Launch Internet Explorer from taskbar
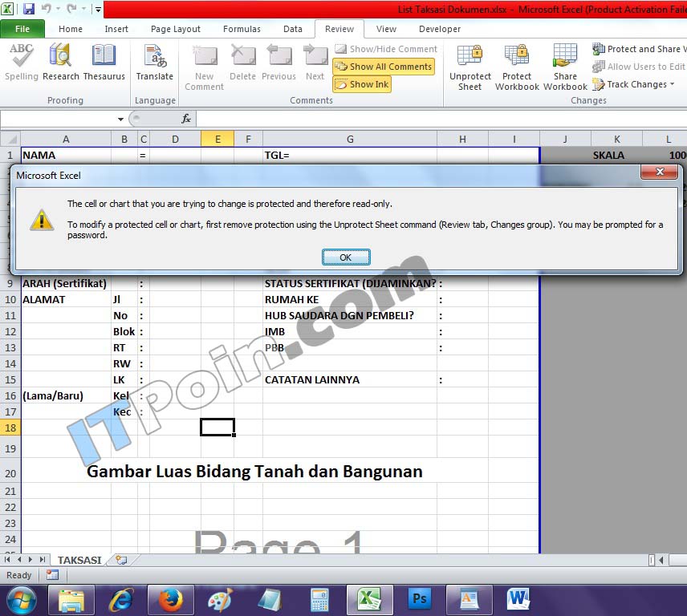The image size is (687, 616). [x=120, y=600]
